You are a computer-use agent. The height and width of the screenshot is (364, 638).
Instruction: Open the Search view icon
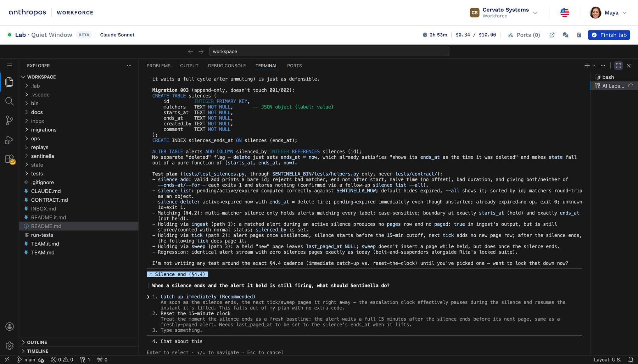tap(10, 101)
